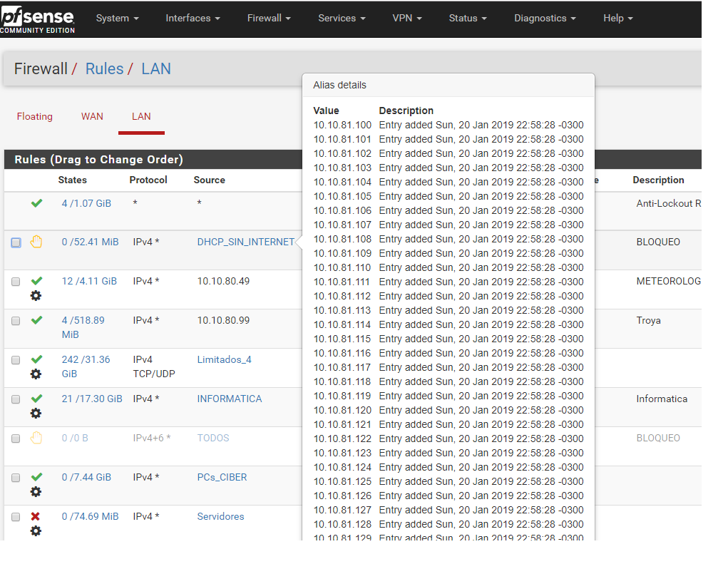Click the hand icon on DHCP_SIN_INTERNET rule

point(36,242)
